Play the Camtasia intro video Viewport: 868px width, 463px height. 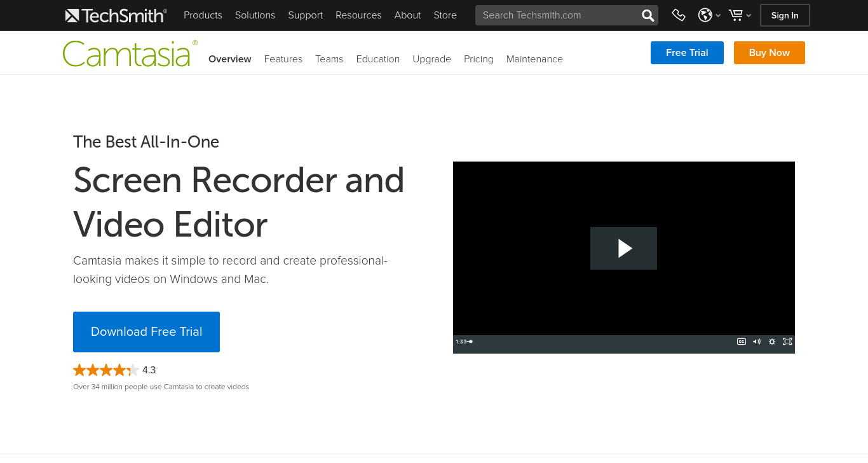tap(623, 248)
